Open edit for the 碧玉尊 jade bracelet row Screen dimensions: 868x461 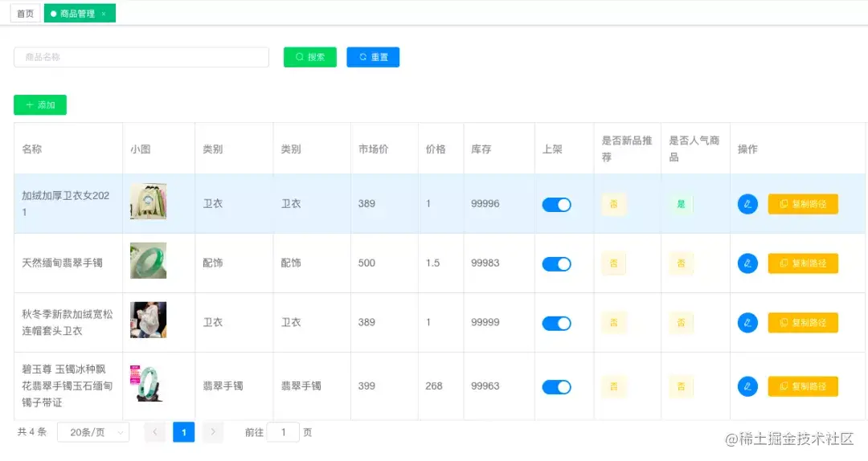(x=747, y=386)
